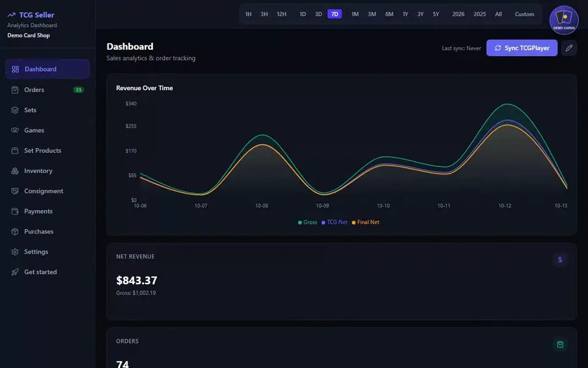The height and width of the screenshot is (368, 588).
Task: Open the Purchases page
Action: [47, 232]
